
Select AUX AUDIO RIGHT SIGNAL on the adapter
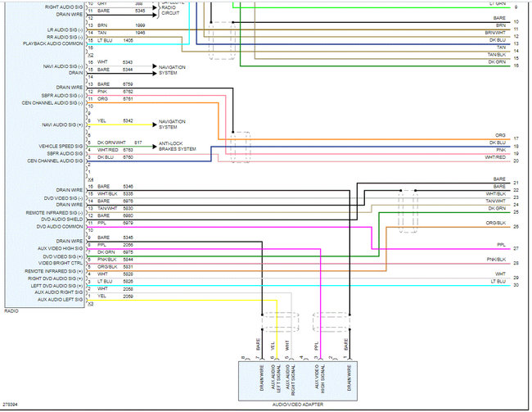[x=290, y=380]
